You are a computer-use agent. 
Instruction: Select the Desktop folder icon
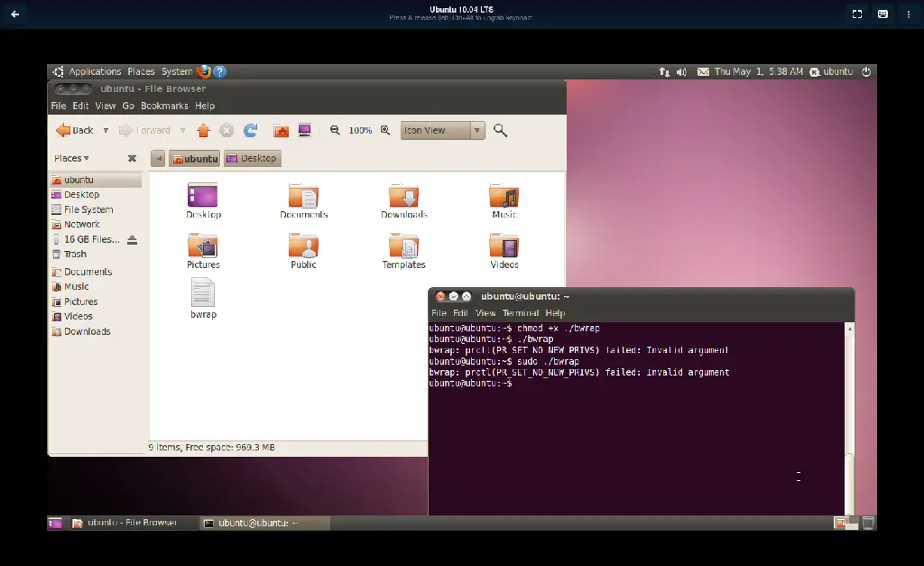pos(203,195)
